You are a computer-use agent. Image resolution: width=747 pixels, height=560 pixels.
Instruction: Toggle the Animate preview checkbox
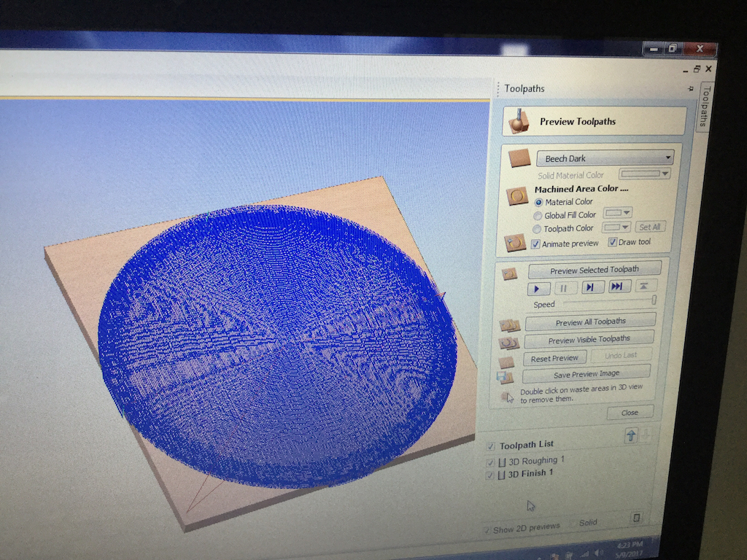point(535,244)
